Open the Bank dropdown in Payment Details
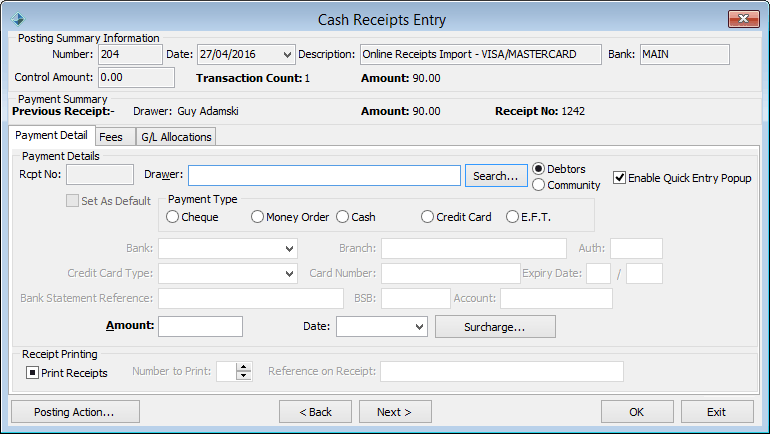 [x=289, y=248]
